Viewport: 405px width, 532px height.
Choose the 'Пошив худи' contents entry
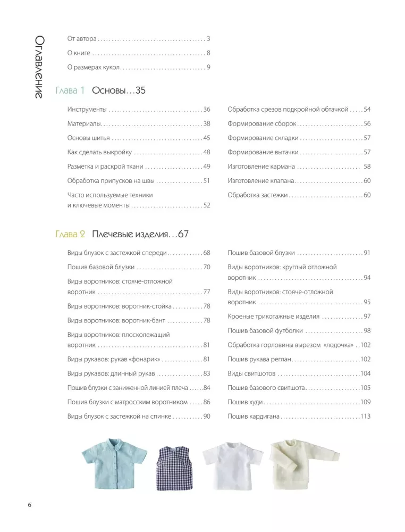point(299,402)
